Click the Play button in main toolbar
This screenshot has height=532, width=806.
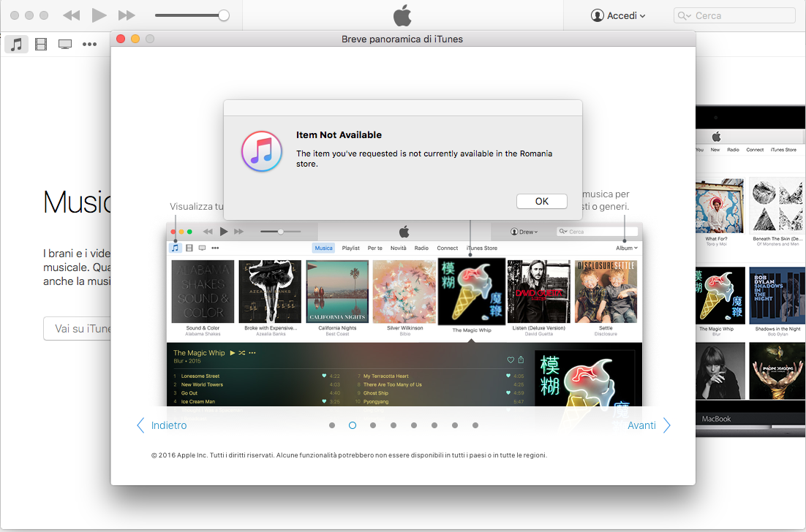coord(99,15)
